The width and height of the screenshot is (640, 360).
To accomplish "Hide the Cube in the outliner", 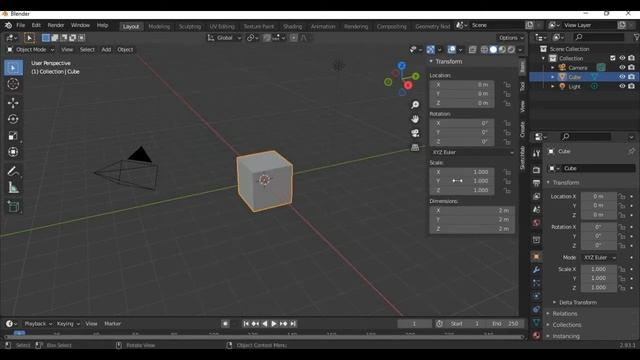I will click(x=622, y=77).
